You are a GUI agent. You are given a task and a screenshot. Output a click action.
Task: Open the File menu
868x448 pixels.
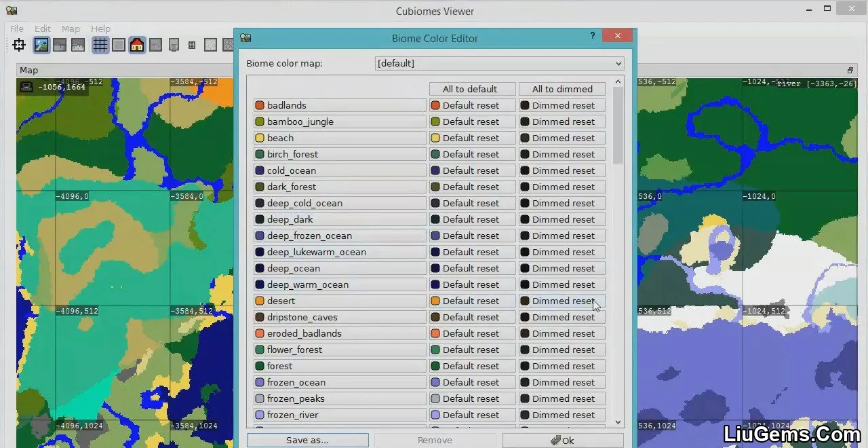[x=17, y=29]
